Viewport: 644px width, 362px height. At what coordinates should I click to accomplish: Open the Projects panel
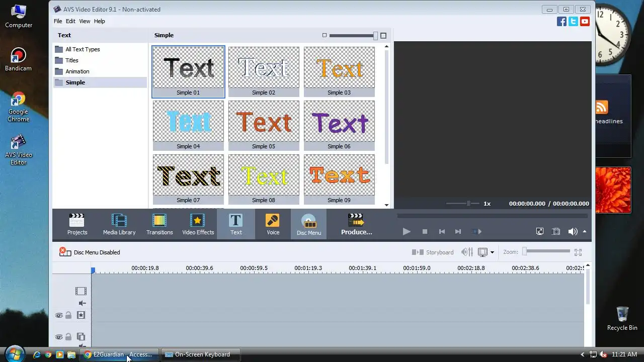pyautogui.click(x=77, y=224)
